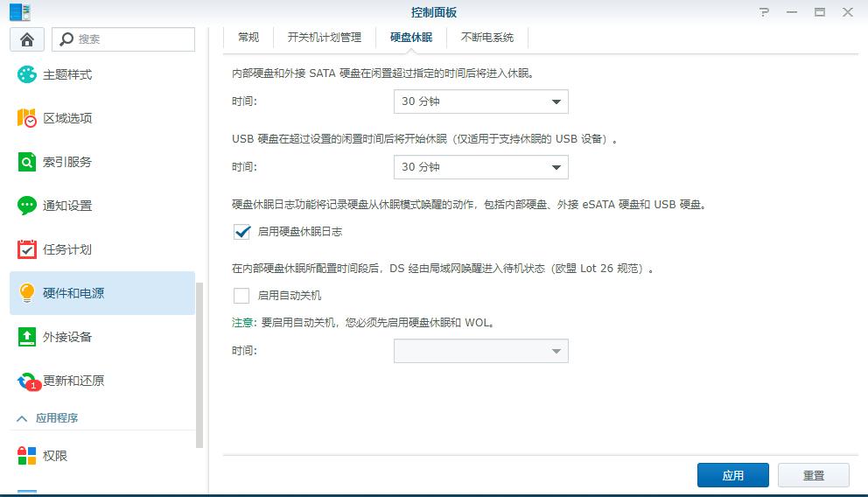Select 外接设备 in sidebar
This screenshot has height=497, width=868.
coord(102,337)
